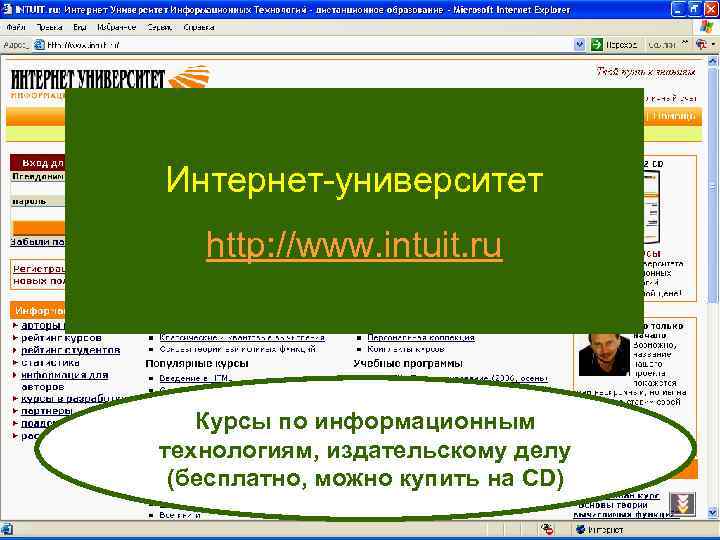Click the page icon in the address bar
The height and width of the screenshot is (540, 720).
pos(39,45)
